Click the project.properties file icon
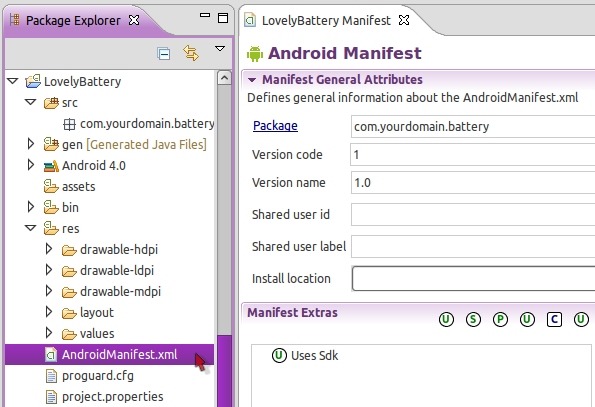Image resolution: width=595 pixels, height=407 pixels. coord(51,397)
